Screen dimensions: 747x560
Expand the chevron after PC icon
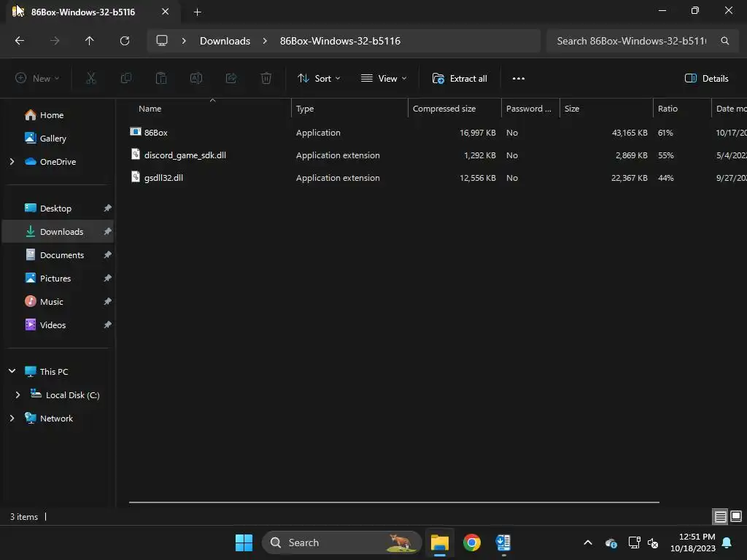tap(184, 41)
